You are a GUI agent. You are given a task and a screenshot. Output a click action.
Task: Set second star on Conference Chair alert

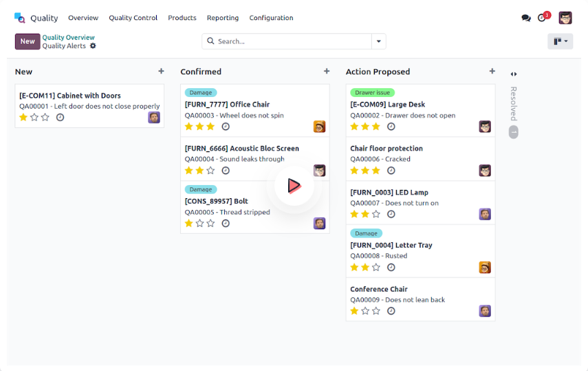coord(365,311)
